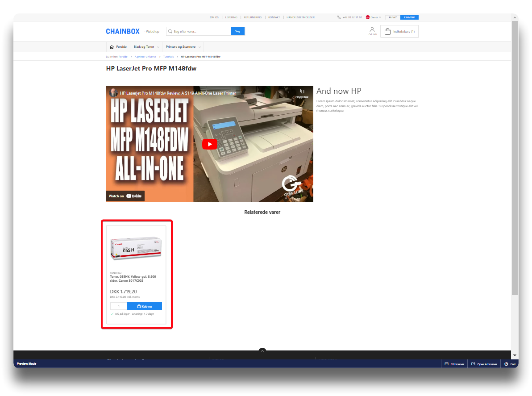The height and width of the screenshot is (396, 532).
Task: Open the Indkøbskurv shopping bag
Action: click(399, 32)
